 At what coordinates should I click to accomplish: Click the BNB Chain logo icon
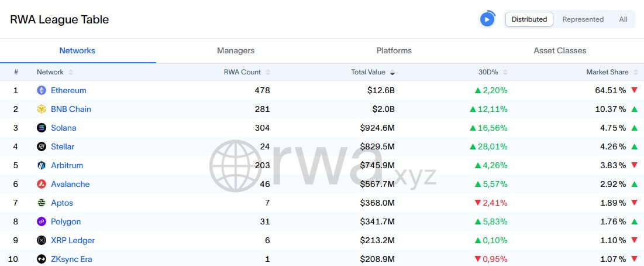[42, 109]
